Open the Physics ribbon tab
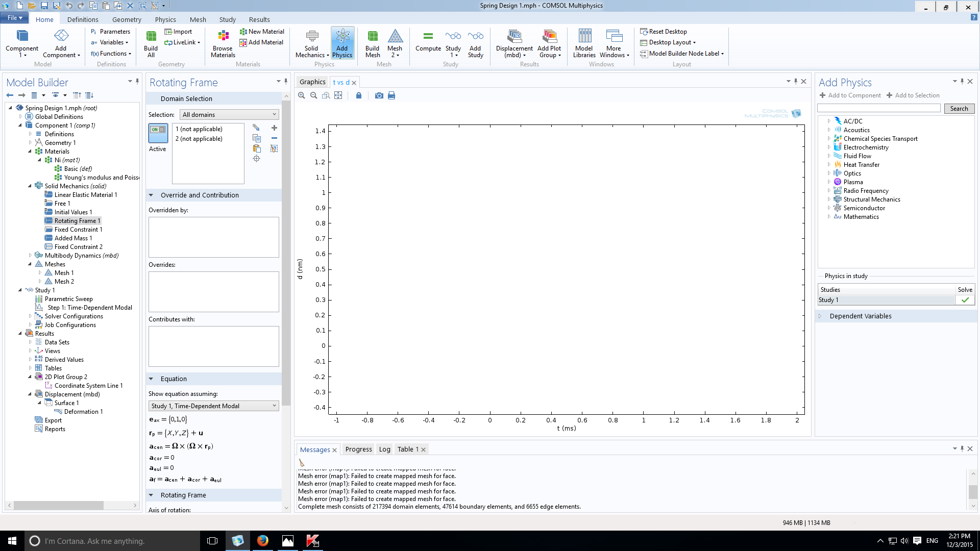This screenshot has height=551, width=980. (x=165, y=19)
